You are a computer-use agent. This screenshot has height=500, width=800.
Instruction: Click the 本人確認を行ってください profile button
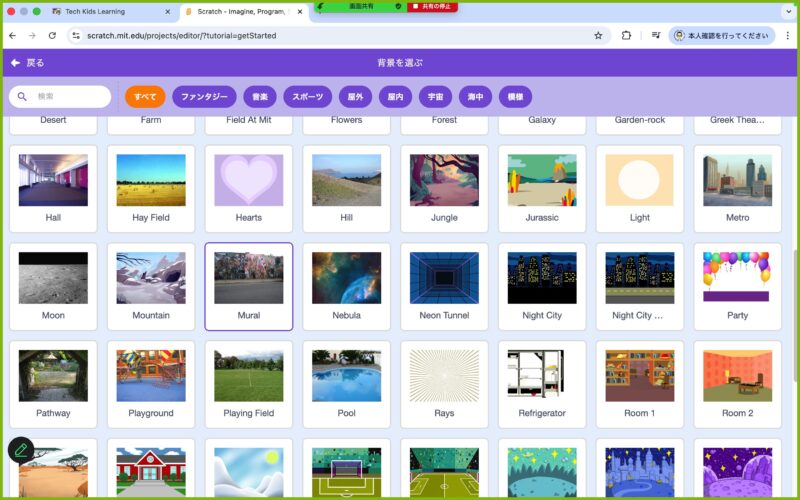[x=721, y=35]
